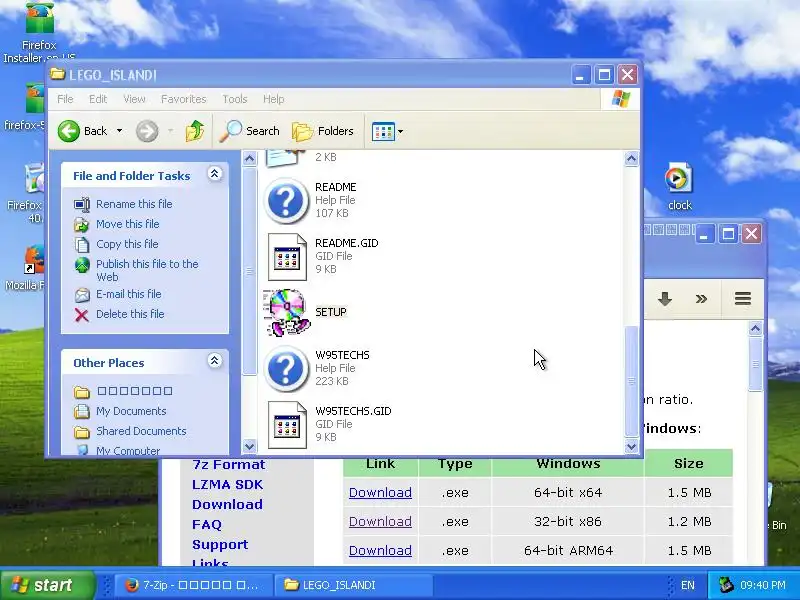Open the Firefox Installer desktop icon
800x600 pixels.
[x=39, y=33]
